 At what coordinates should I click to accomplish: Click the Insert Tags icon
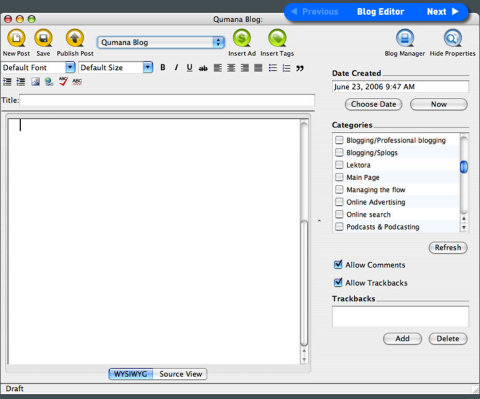click(277, 38)
